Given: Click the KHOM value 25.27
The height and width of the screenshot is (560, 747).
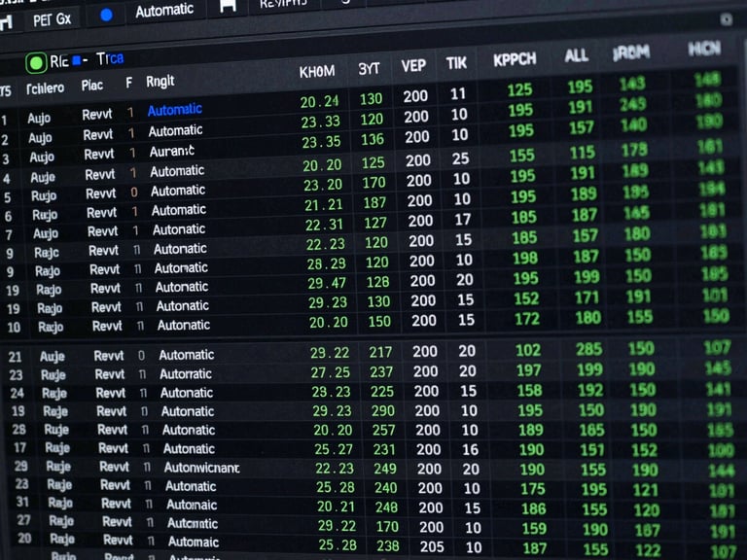Looking at the screenshot, I should [334, 449].
